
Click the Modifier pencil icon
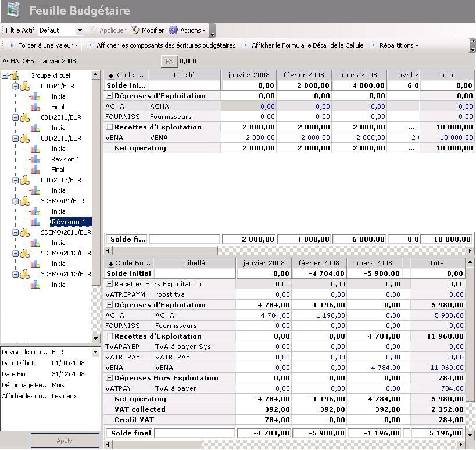(135, 30)
